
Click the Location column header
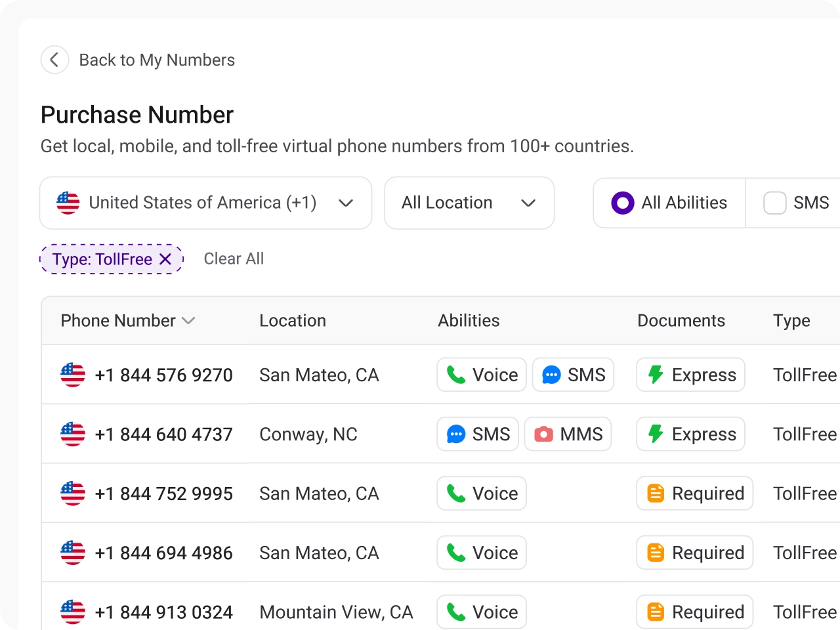(x=293, y=320)
